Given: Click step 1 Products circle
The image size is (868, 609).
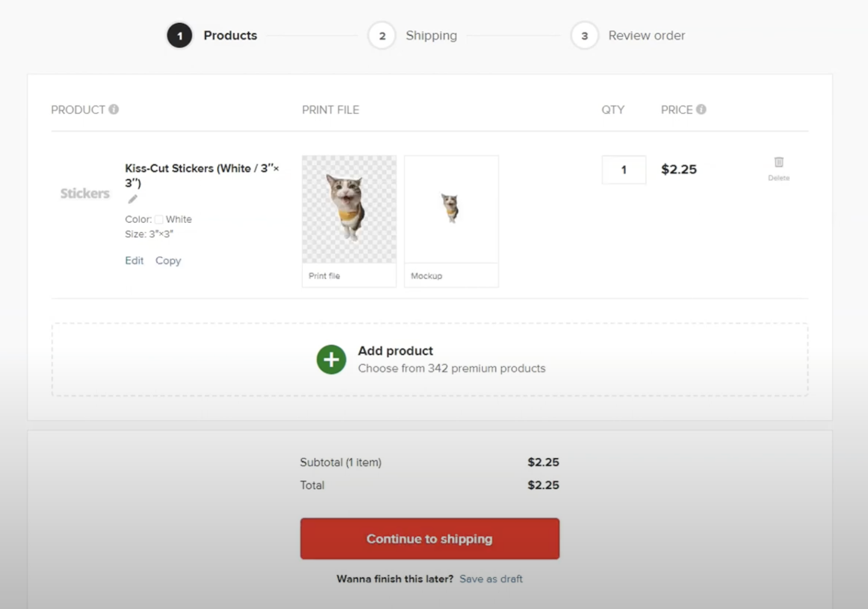Looking at the screenshot, I should pos(179,35).
